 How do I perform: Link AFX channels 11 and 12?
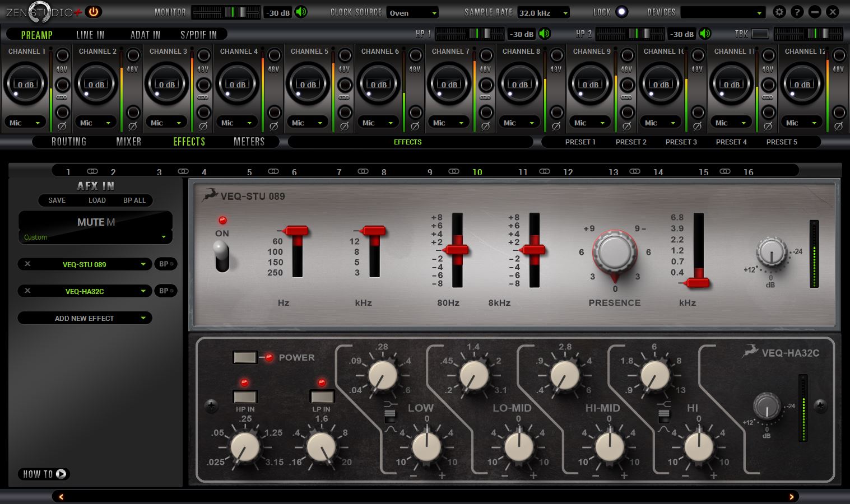click(x=545, y=171)
